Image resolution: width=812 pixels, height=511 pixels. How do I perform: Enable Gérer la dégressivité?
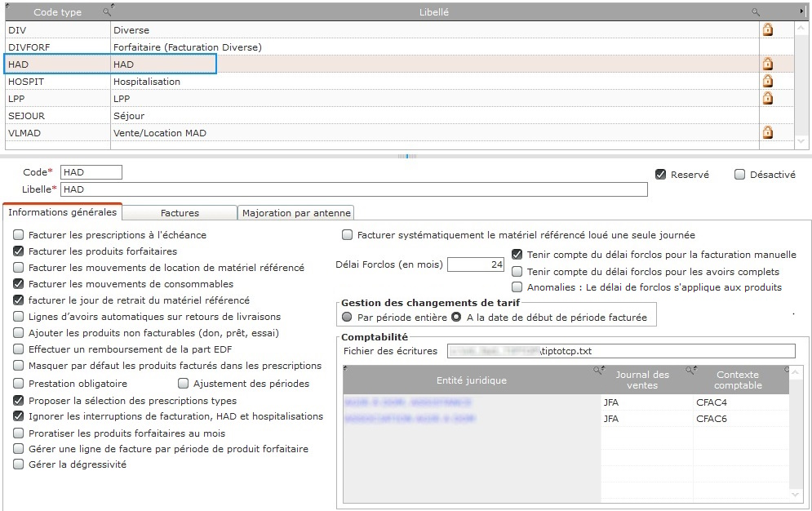[19, 464]
